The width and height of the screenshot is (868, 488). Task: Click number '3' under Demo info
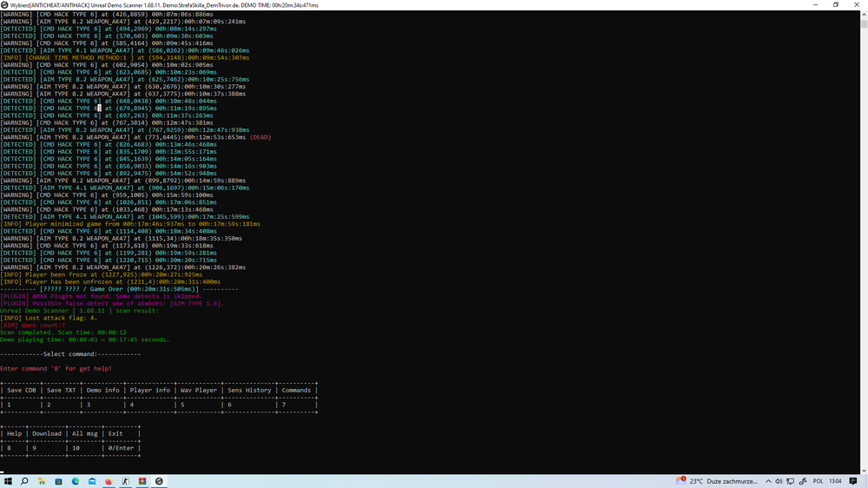pyautogui.click(x=88, y=405)
